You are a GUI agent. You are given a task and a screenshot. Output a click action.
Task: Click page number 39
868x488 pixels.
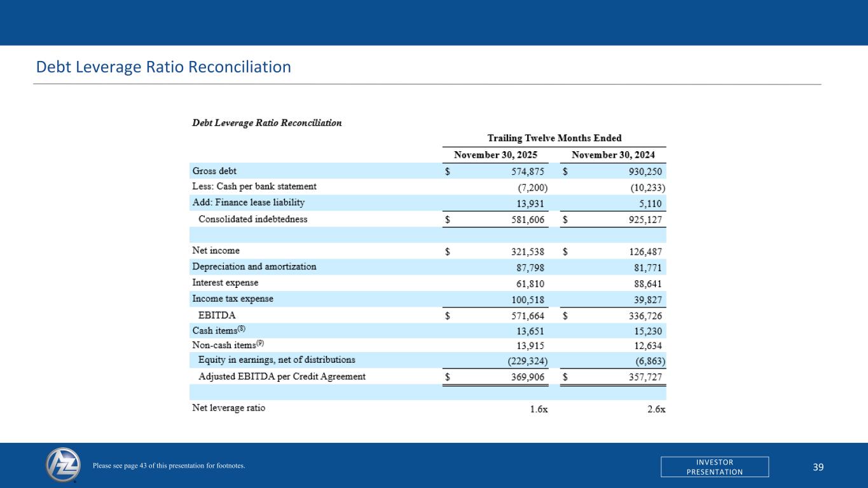coord(818,467)
